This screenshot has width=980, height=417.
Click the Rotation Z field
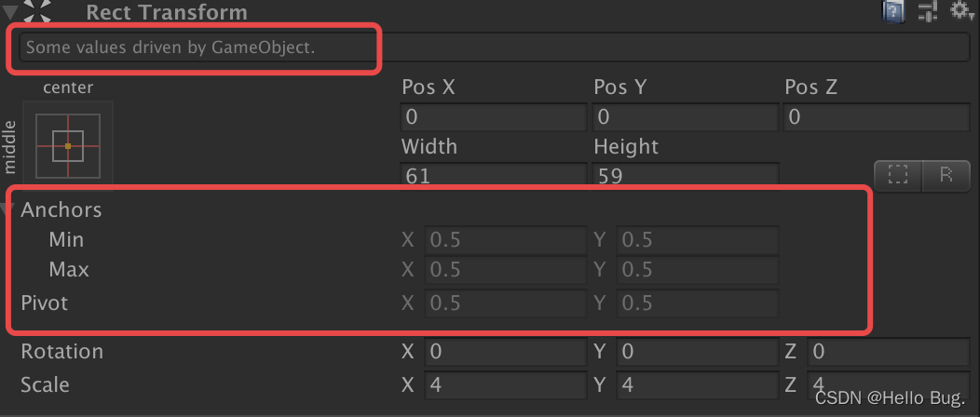(x=888, y=352)
